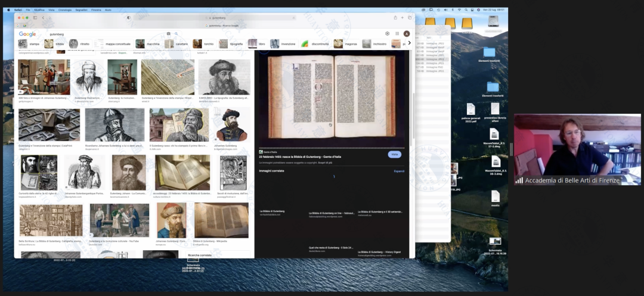This screenshot has height=296, width=644.
Task: Select the 'mappa concettuale' filter chip
Action: (x=113, y=44)
